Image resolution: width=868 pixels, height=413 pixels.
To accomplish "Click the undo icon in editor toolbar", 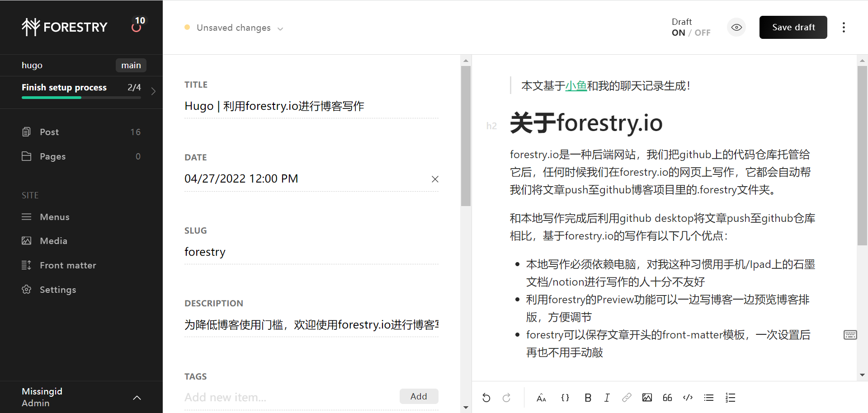I will click(486, 398).
